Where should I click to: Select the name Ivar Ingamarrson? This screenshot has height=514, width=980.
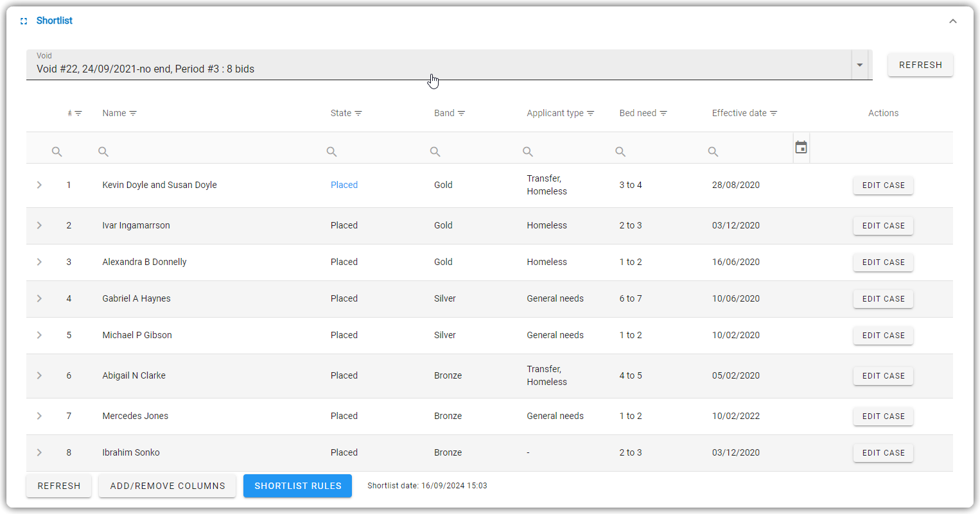[x=136, y=225]
